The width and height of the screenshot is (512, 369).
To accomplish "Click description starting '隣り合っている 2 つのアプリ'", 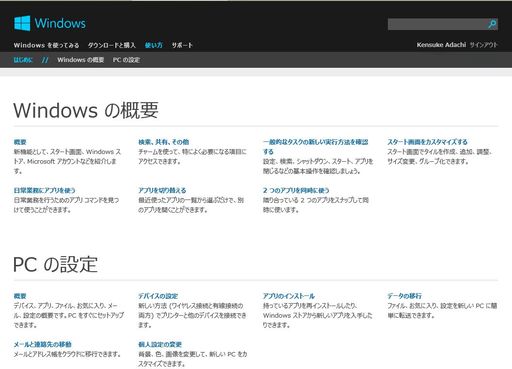I will (x=316, y=205).
